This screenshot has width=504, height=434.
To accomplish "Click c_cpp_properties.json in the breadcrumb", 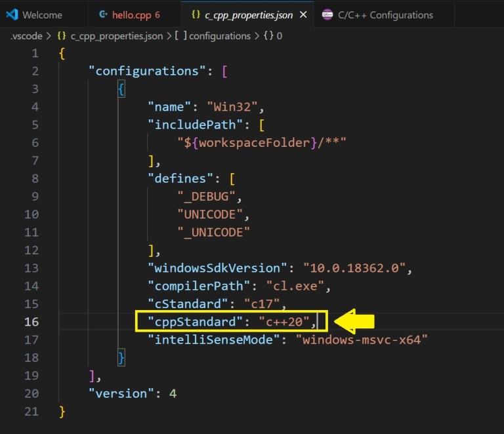I will (x=117, y=36).
